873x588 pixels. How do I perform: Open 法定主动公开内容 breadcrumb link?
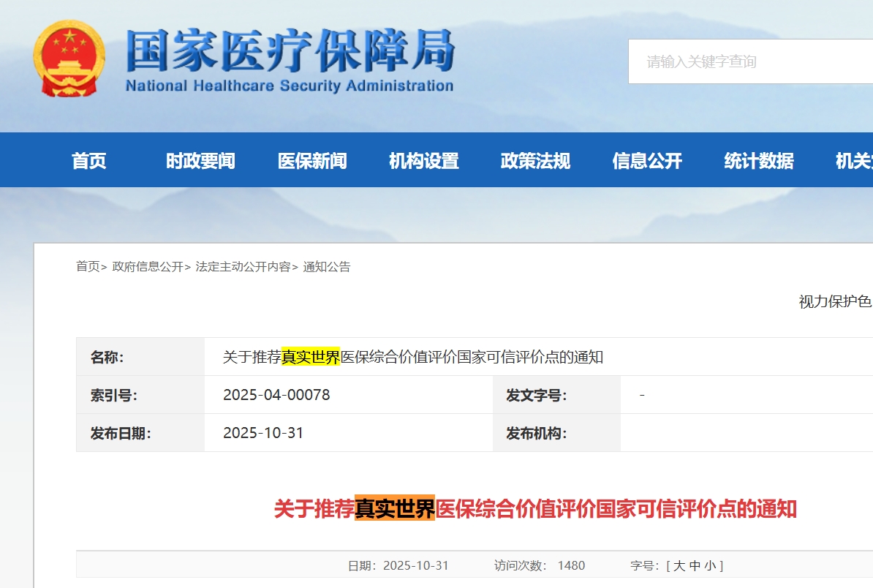click(243, 267)
